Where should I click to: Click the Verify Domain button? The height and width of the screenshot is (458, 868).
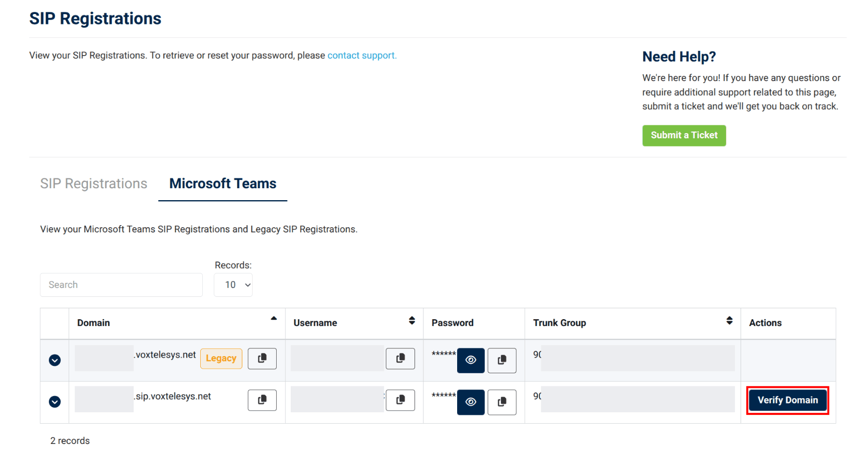pyautogui.click(x=788, y=400)
